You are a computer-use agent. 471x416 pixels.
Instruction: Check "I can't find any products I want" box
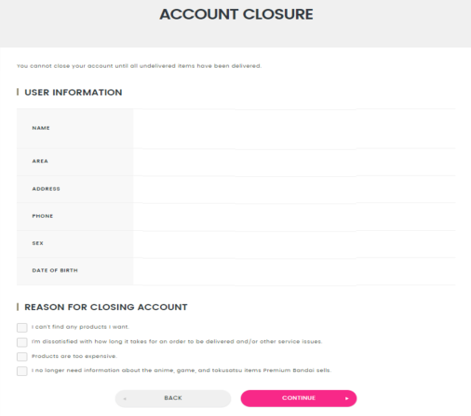pyautogui.click(x=22, y=328)
